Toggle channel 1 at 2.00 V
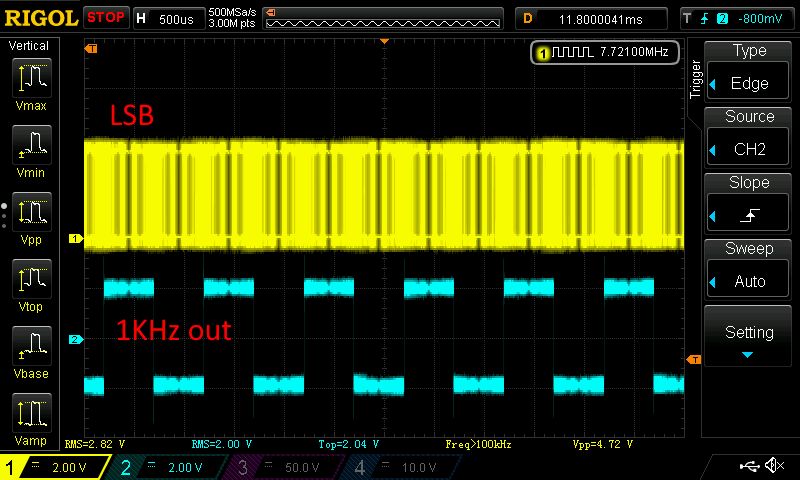The height and width of the screenshot is (480, 800). (x=54, y=467)
